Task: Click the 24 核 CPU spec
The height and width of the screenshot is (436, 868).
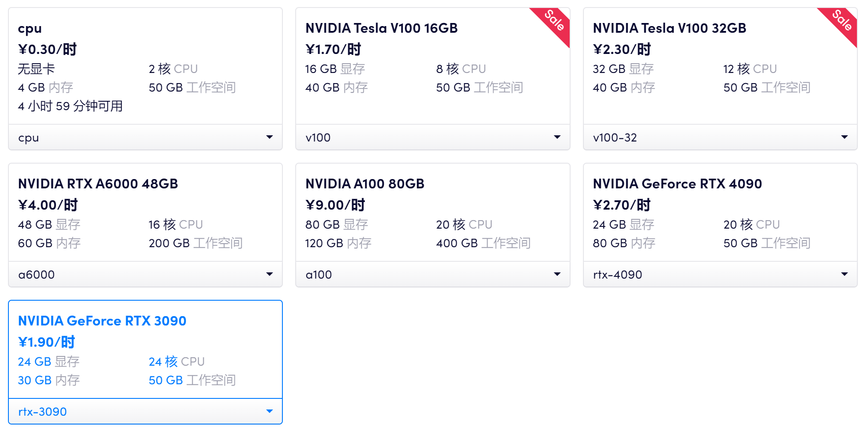Action: [x=177, y=362]
